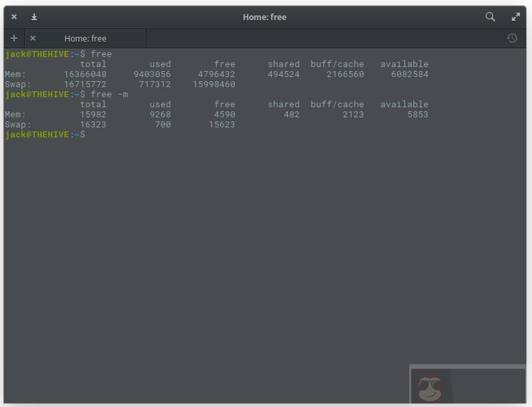This screenshot has height=407, width=532.
Task: Close the terminal window with X icon
Action: 14,17
